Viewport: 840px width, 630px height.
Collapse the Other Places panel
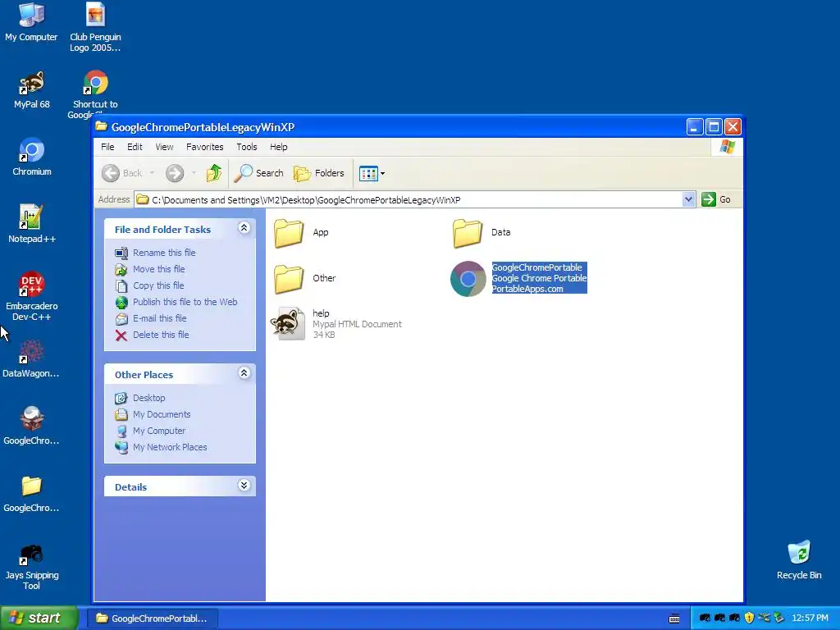click(x=244, y=373)
